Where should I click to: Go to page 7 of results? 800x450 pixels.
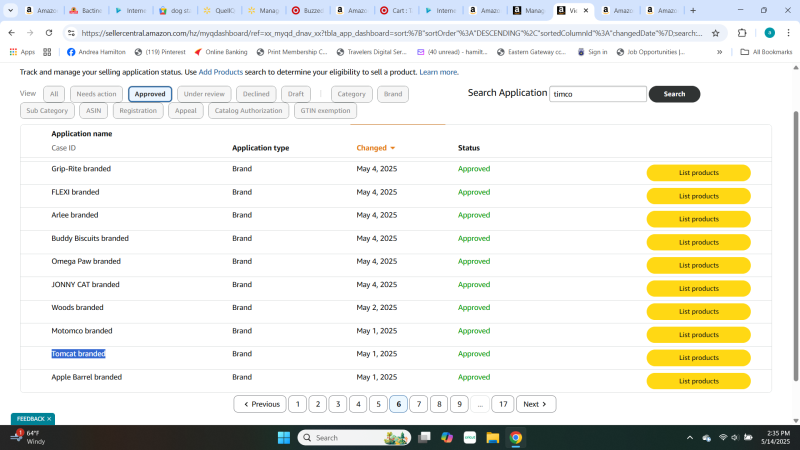(419, 404)
